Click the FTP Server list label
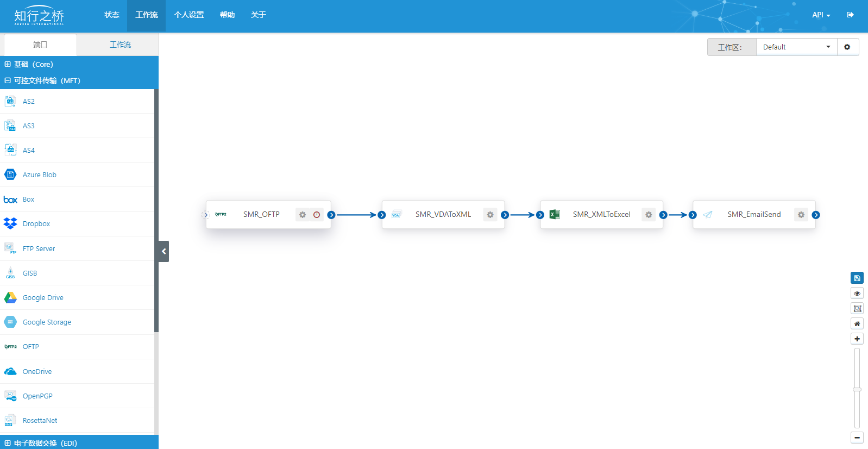 tap(39, 248)
